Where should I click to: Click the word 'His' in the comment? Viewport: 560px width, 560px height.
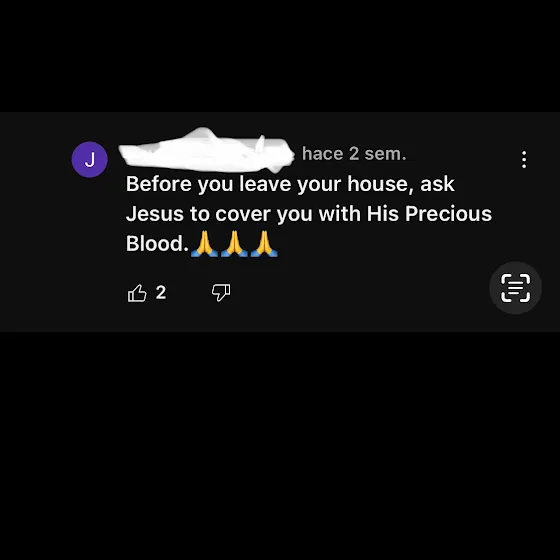point(382,214)
